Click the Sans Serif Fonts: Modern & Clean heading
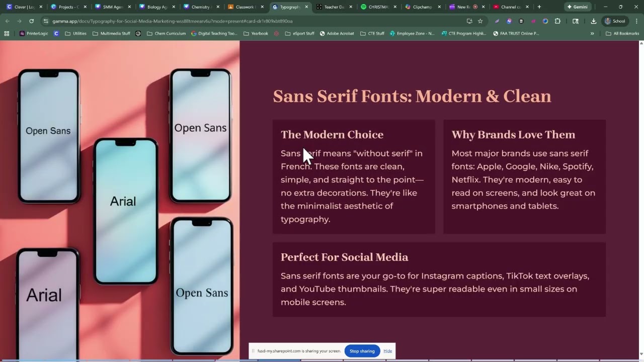 [412, 96]
